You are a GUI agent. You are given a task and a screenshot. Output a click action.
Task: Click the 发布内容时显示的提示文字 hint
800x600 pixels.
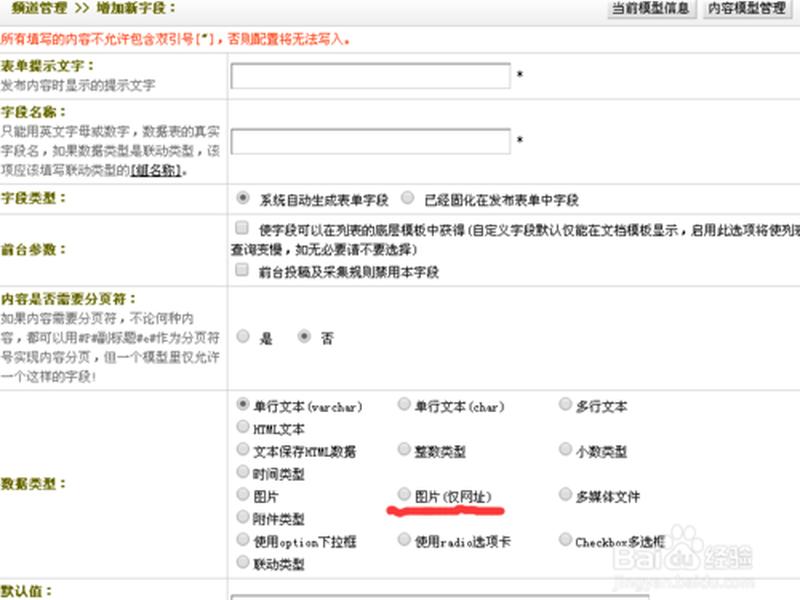pos(78,85)
